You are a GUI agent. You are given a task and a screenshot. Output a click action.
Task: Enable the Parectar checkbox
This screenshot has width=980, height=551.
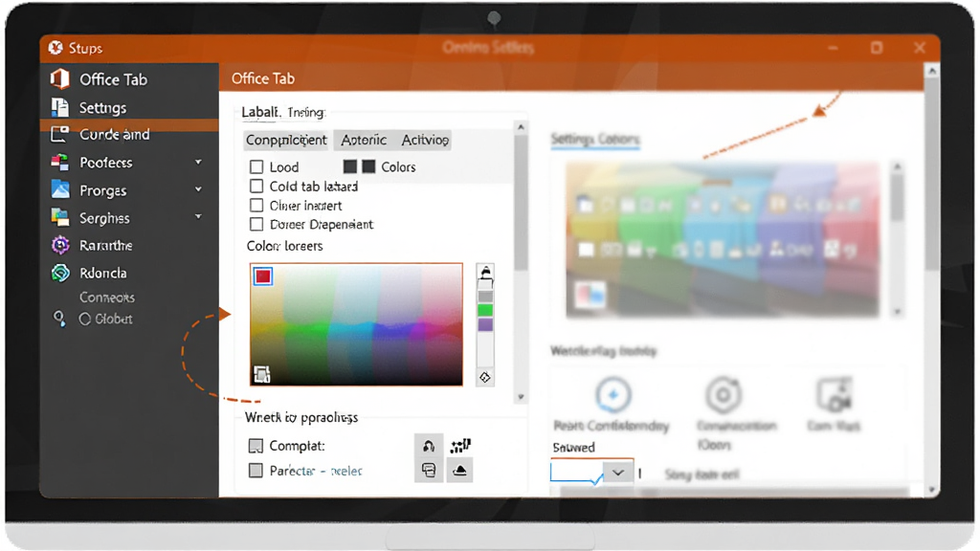[x=256, y=471]
